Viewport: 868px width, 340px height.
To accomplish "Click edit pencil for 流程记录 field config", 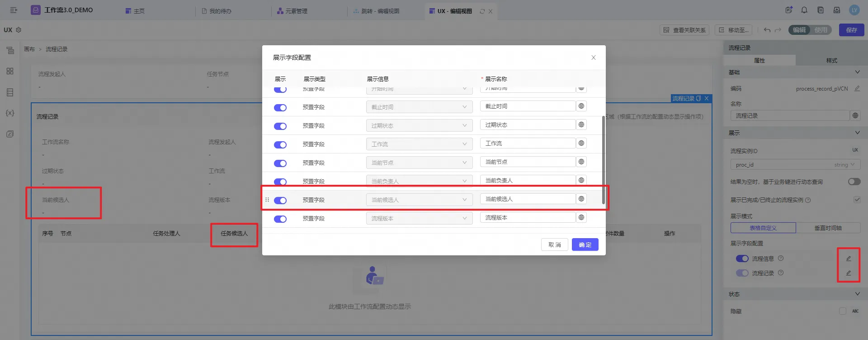I will click(x=848, y=273).
